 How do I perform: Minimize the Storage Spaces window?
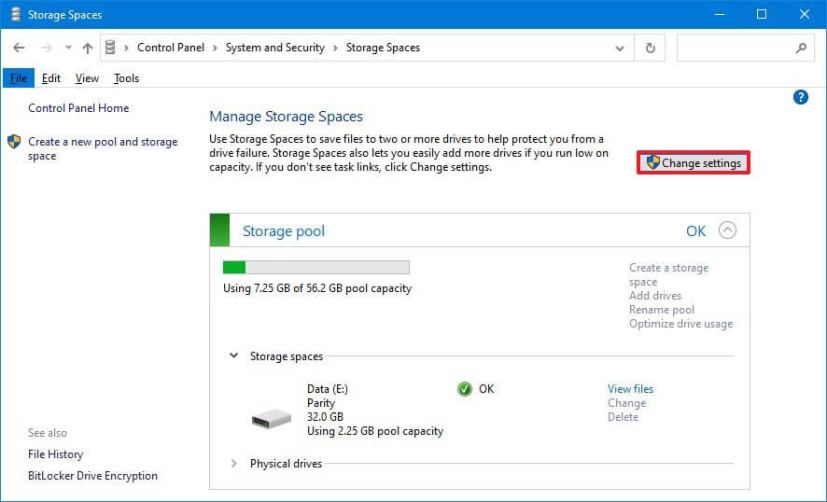pos(718,14)
